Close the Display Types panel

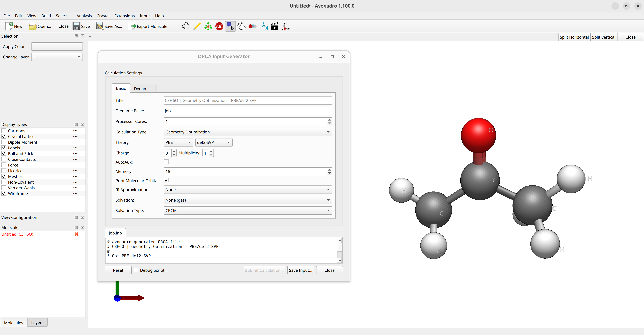coord(83,124)
